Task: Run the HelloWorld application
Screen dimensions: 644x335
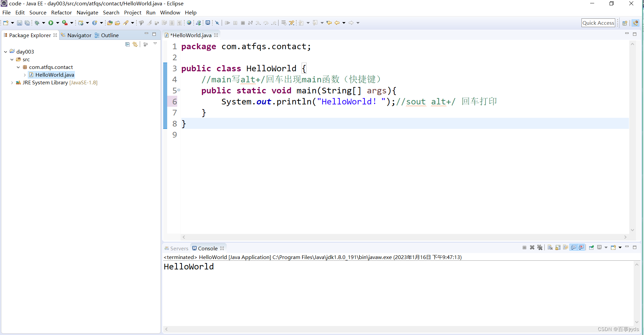Action: point(51,23)
